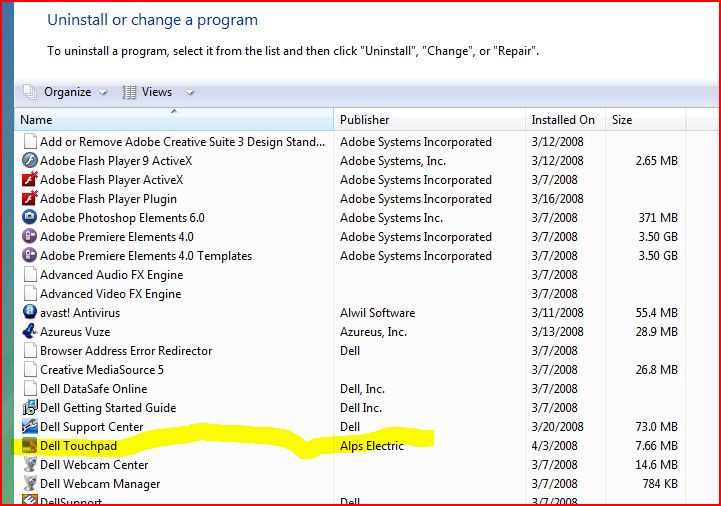Click the Creative MediaSource 5 icon
The image size is (721, 506).
coord(30,369)
